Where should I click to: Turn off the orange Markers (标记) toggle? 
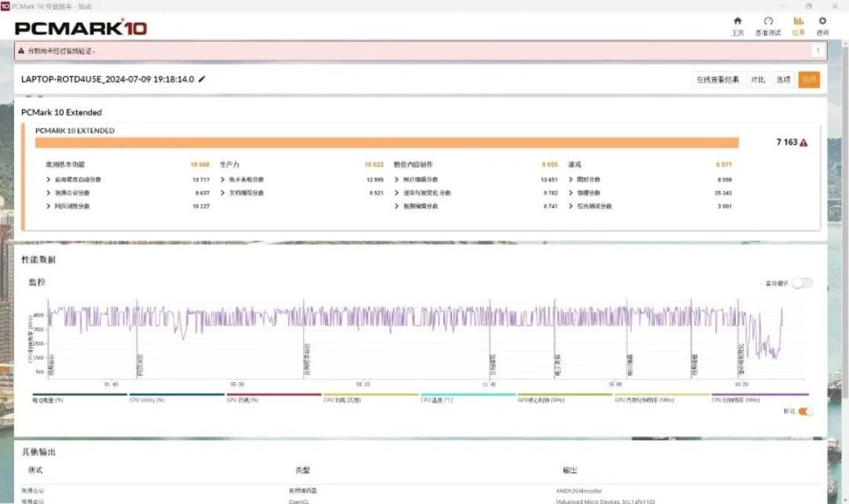tap(805, 411)
